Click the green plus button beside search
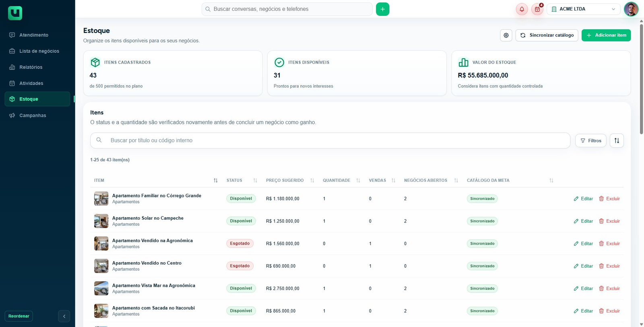Screen dimensions: 644x327 (382, 9)
